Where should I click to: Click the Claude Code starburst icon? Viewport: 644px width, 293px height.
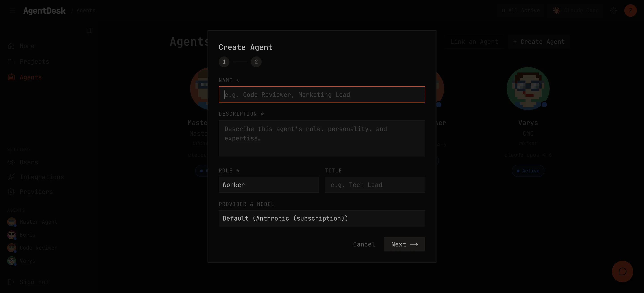click(x=557, y=11)
